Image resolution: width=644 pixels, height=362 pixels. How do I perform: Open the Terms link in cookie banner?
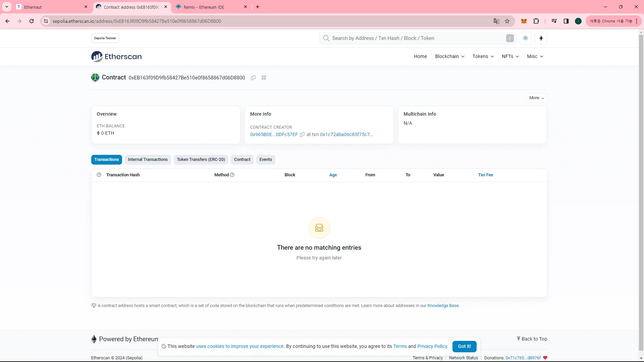(400, 346)
